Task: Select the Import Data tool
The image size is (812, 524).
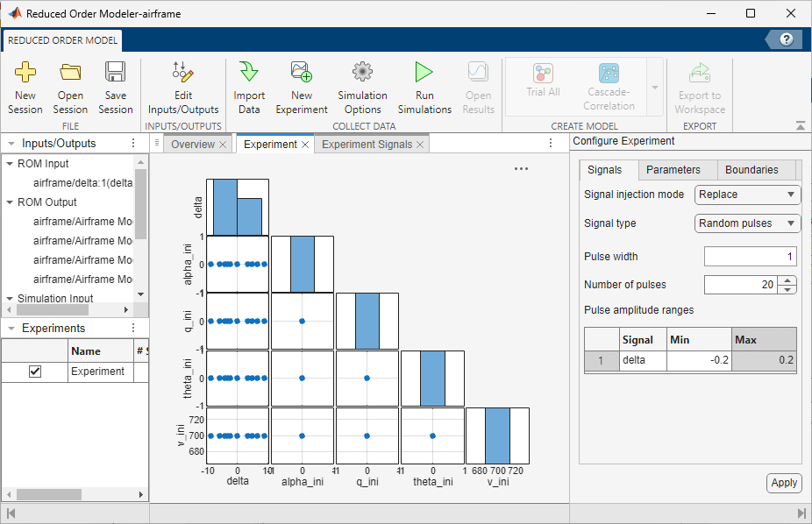Action: (x=248, y=85)
